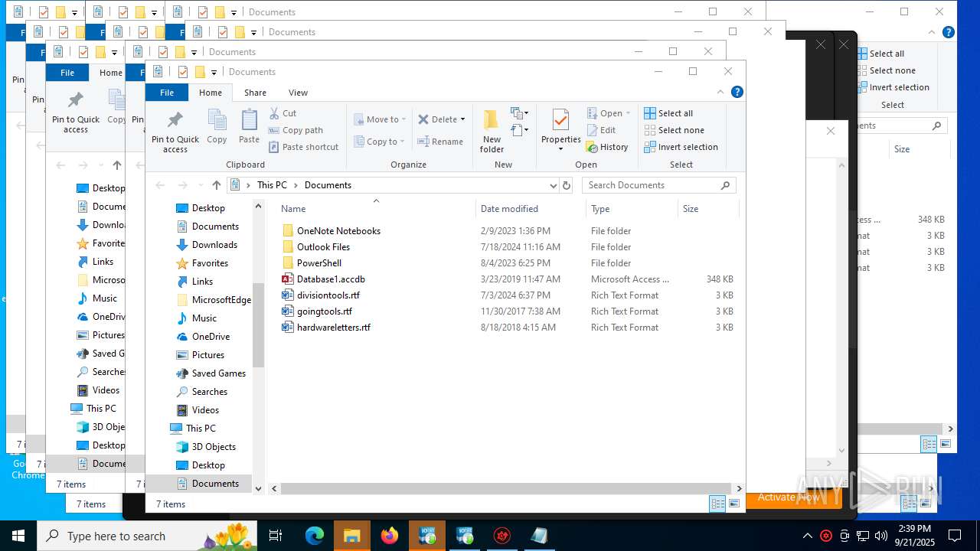980x551 pixels.
Task: Expand the Copy to dropdown
Action: point(379,142)
